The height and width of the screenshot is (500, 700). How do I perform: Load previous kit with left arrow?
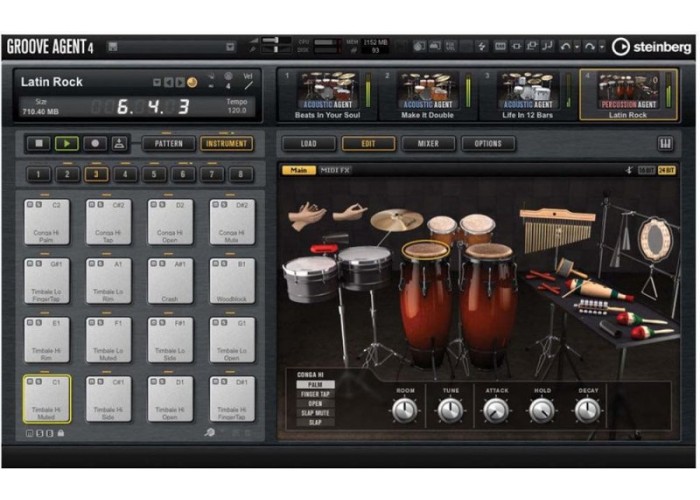coord(168,82)
